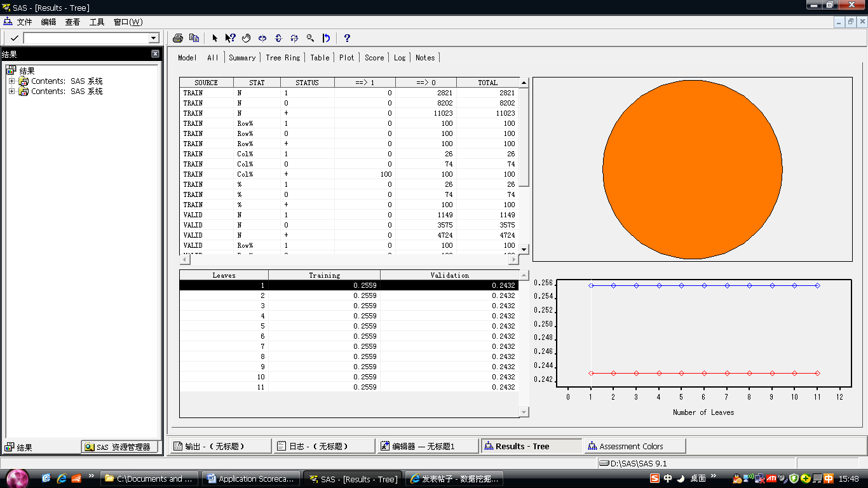Activate the What's This help pointer
868x488 pixels.
pyautogui.click(x=230, y=38)
